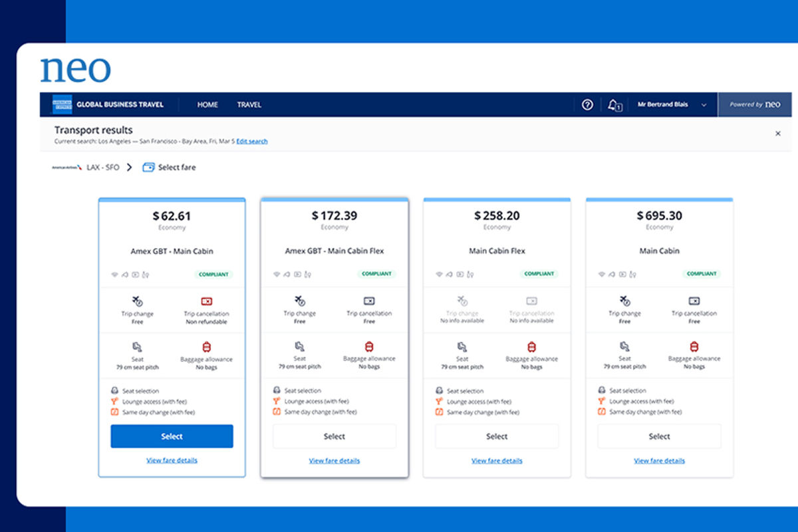Image resolution: width=798 pixels, height=532 pixels.
Task: Click the Select fare wallet icon
Action: click(x=148, y=168)
